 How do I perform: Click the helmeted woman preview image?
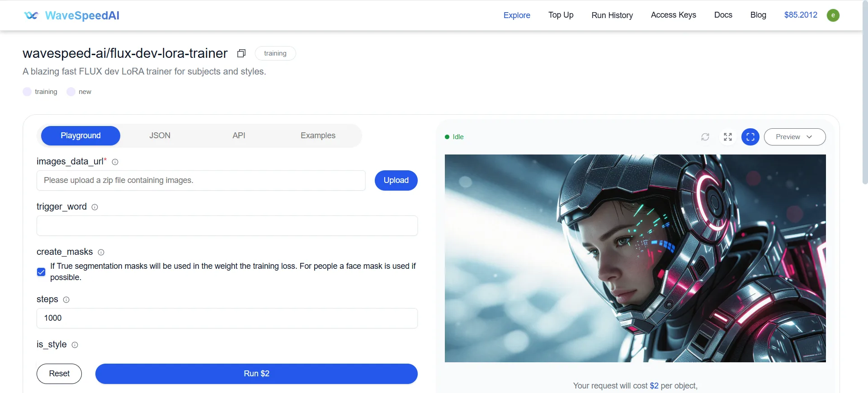(x=635, y=258)
